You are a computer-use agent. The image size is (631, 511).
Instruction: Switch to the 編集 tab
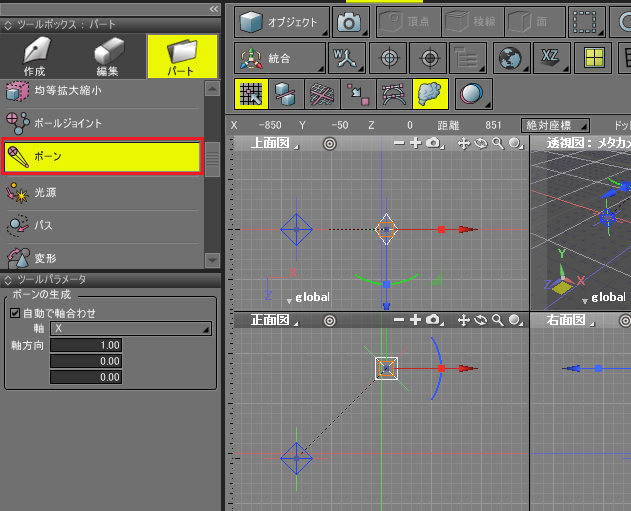(107, 57)
